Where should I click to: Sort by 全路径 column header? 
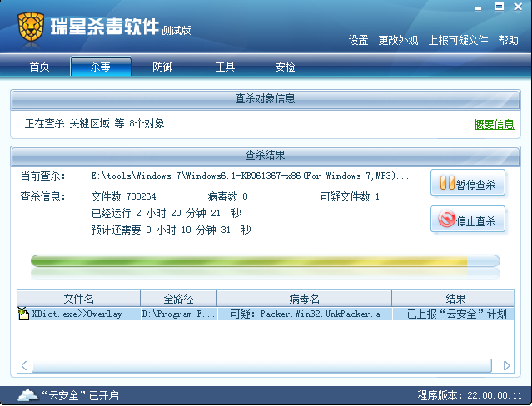point(179,299)
